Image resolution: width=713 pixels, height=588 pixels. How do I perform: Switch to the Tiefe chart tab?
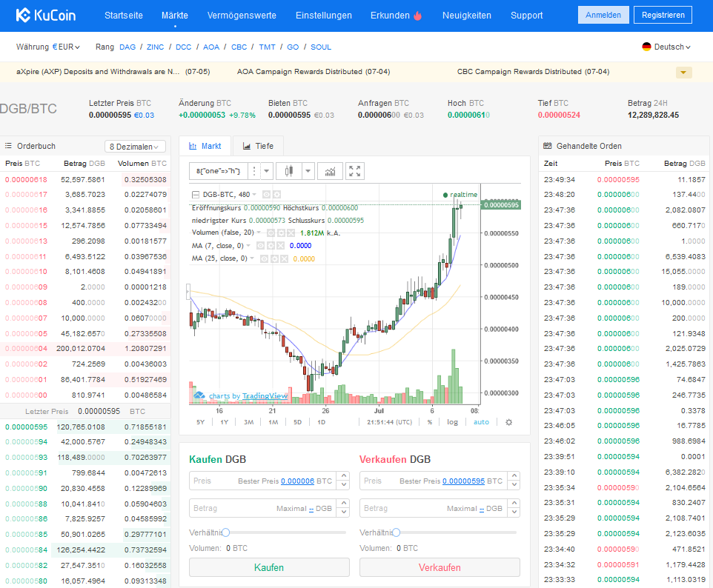click(x=258, y=146)
